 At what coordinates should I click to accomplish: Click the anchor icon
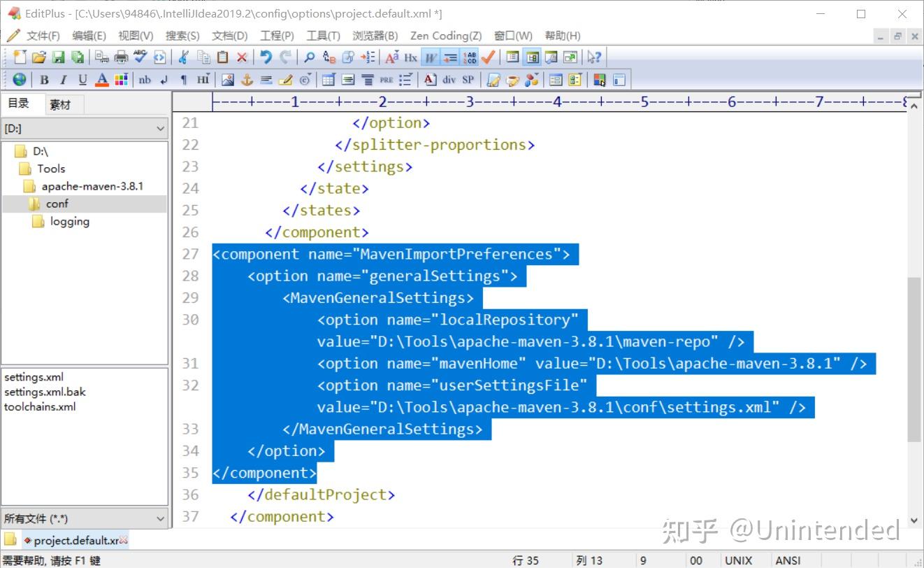(x=247, y=80)
